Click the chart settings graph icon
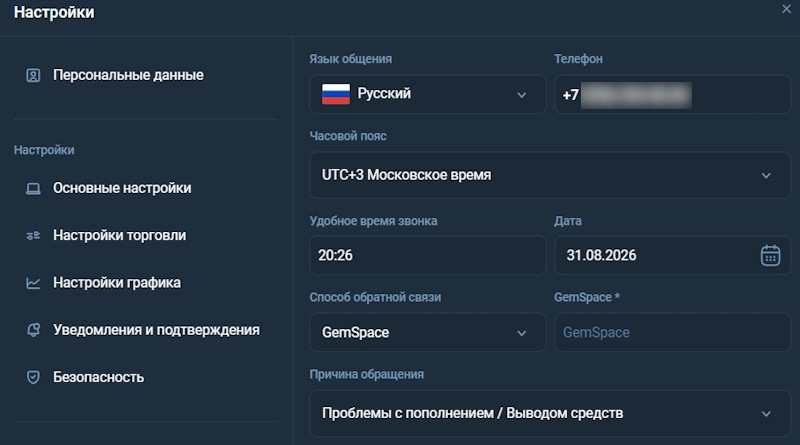Screen dimensions: 800x445 click(33, 283)
